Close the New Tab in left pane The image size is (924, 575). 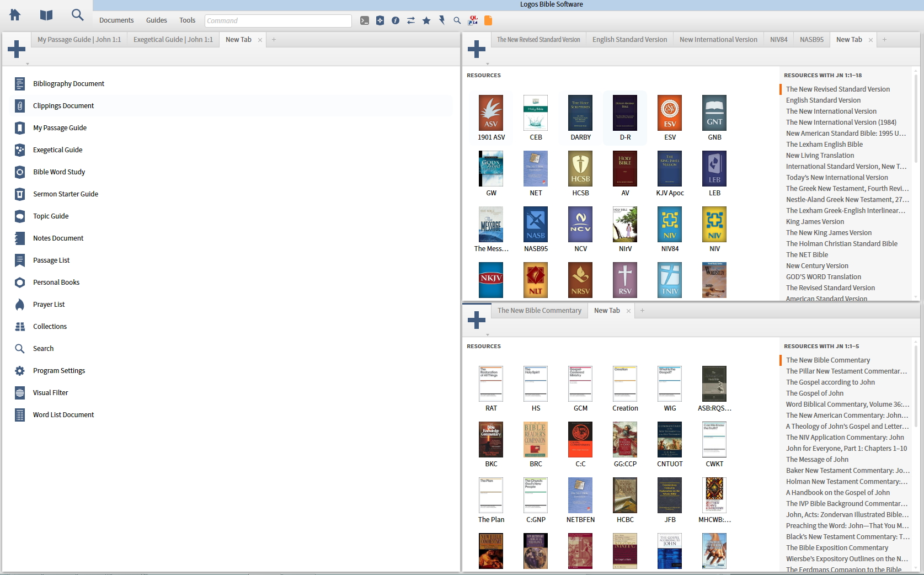point(260,40)
